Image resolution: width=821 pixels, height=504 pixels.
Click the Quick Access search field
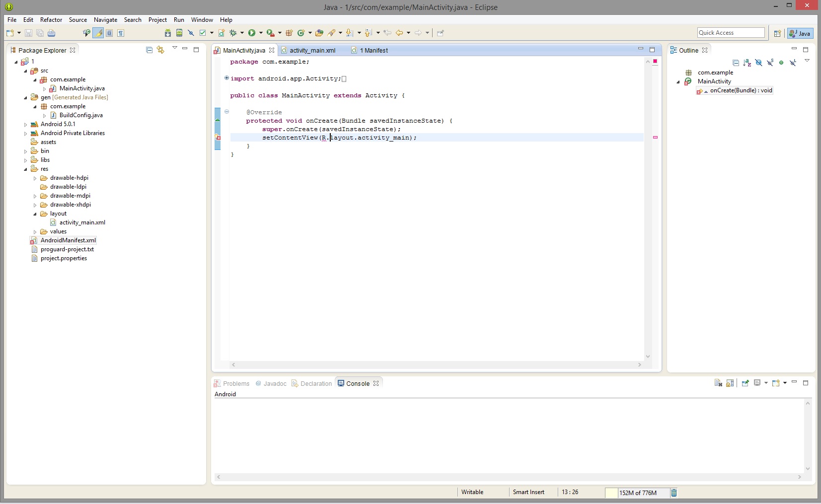pyautogui.click(x=731, y=33)
